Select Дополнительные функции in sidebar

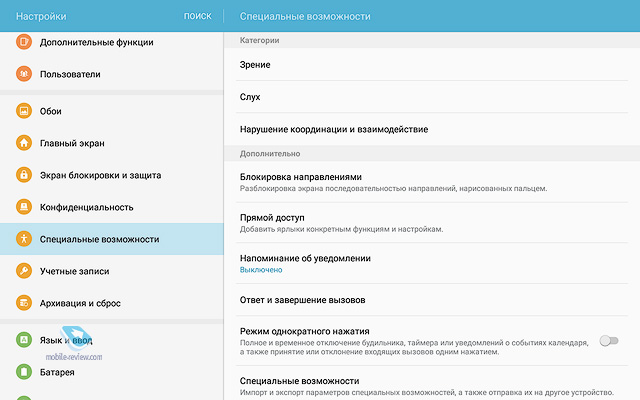click(98, 43)
